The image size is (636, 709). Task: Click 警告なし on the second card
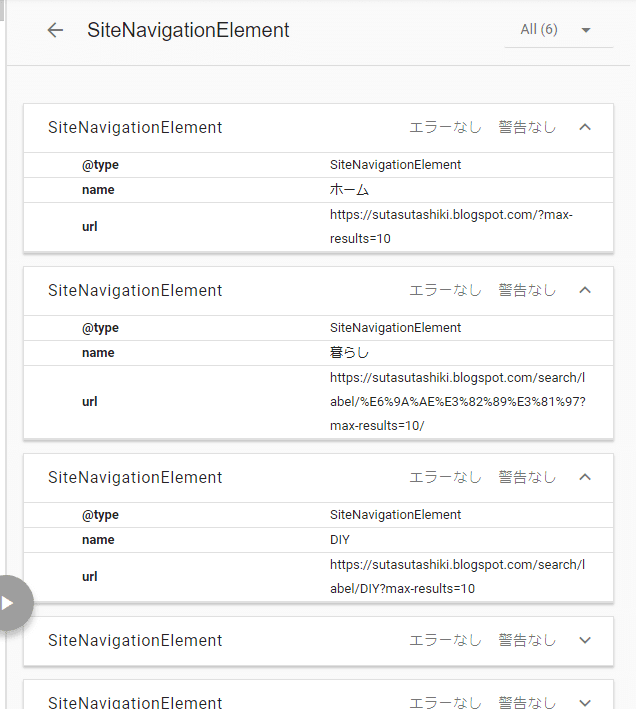[x=527, y=290]
